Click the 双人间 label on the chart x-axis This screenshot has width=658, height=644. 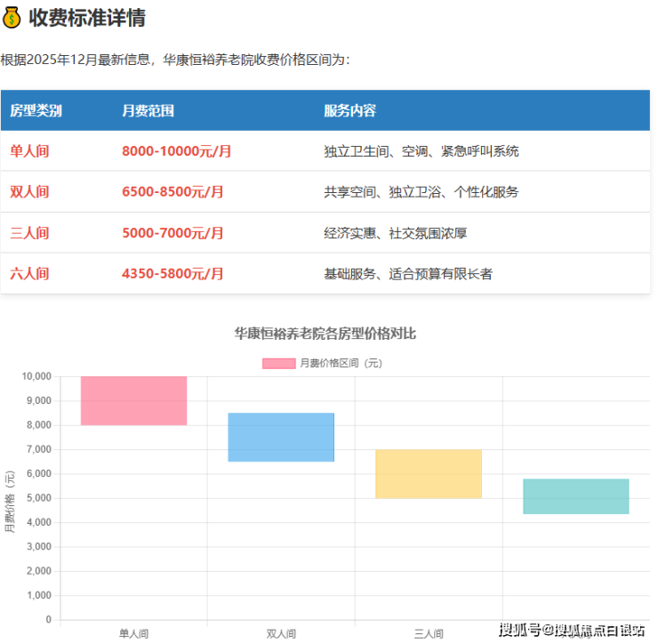click(281, 633)
